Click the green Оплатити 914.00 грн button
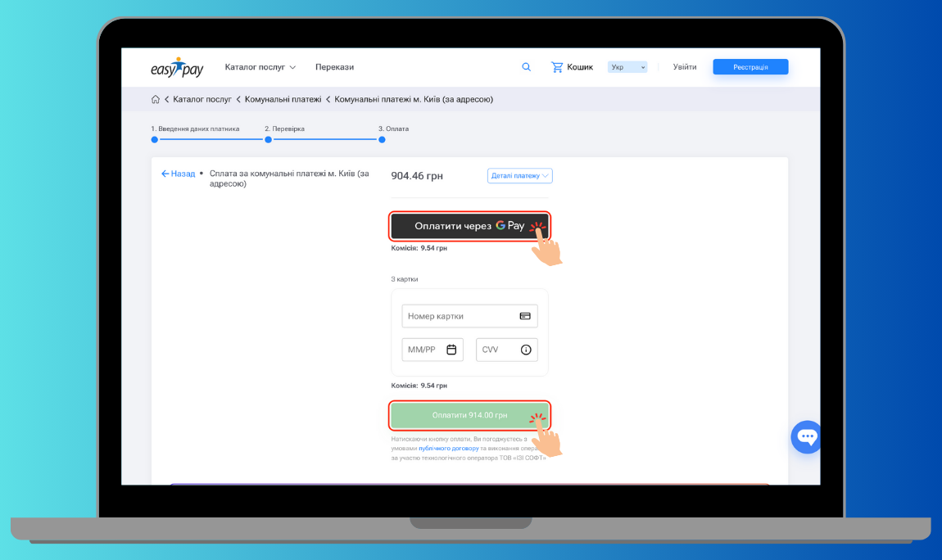 pos(469,415)
